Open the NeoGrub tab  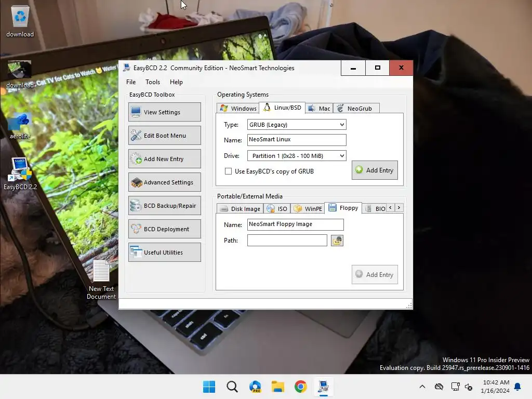(356, 108)
